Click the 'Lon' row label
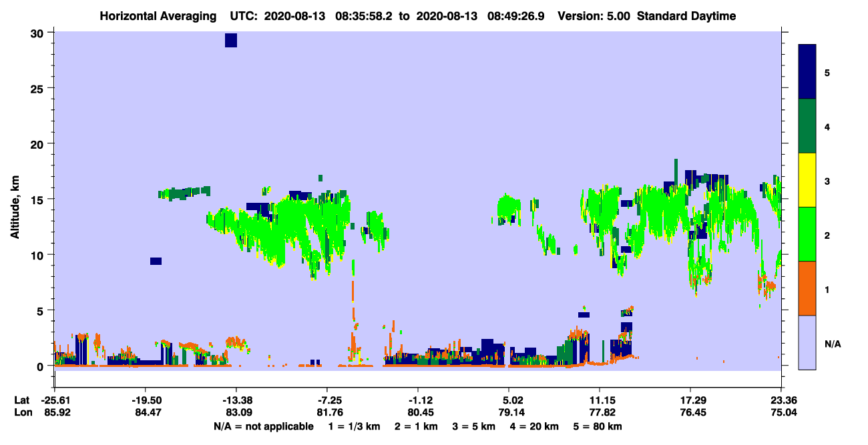 point(23,413)
